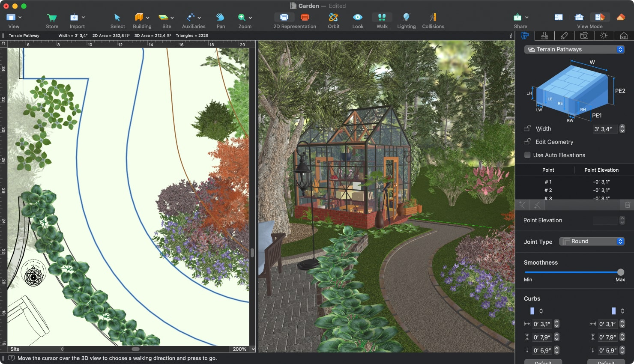The height and width of the screenshot is (364, 634).
Task: Toggle the Width lock icon
Action: (527, 128)
